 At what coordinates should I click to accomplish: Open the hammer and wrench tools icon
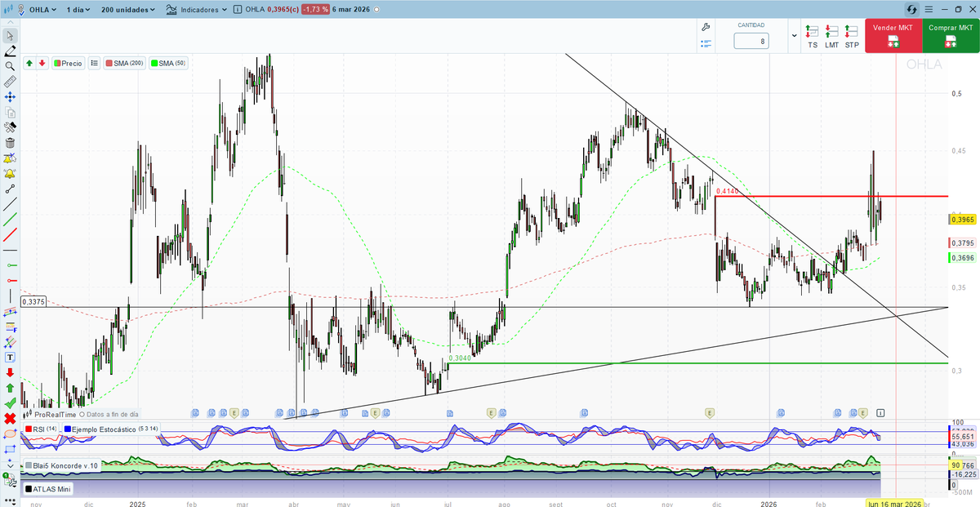(10, 127)
